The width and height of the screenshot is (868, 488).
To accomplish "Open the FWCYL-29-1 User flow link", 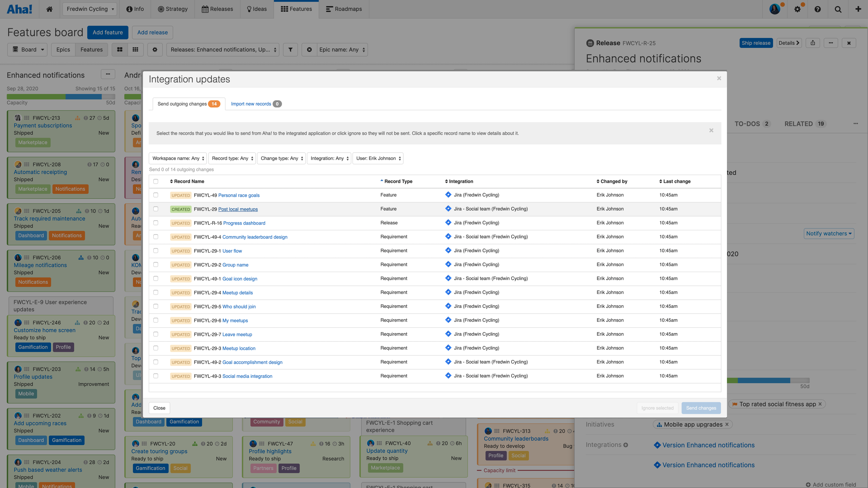I will [x=232, y=251].
